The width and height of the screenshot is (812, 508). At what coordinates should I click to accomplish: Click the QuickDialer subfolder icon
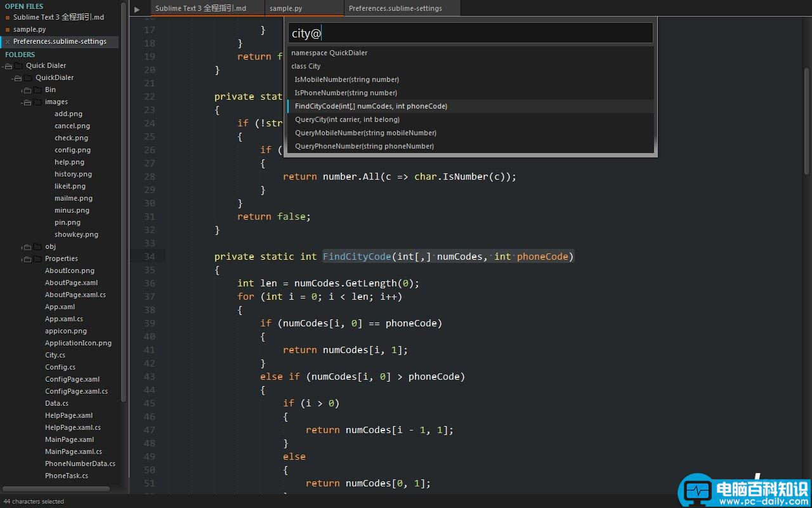coord(28,78)
